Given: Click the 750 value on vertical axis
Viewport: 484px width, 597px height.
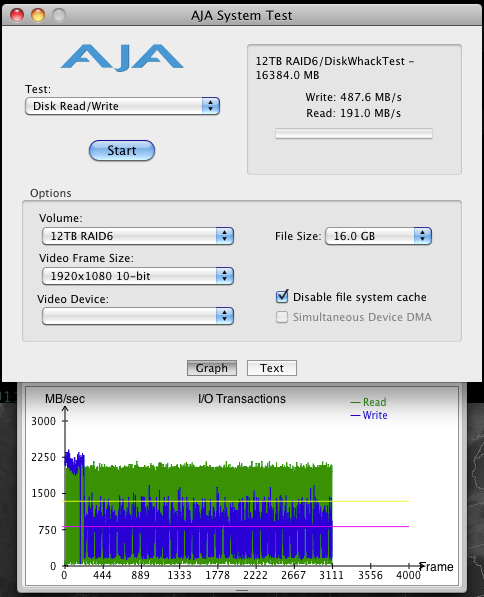Looking at the screenshot, I should coord(47,530).
